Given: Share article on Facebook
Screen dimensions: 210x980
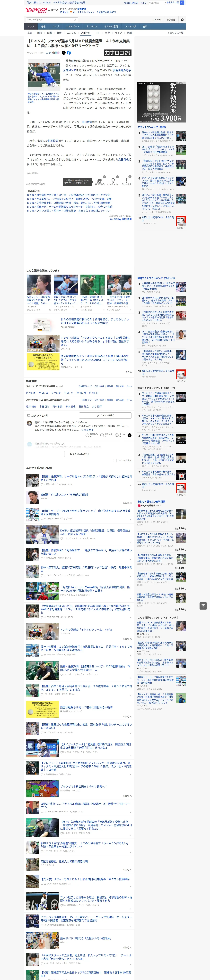Looking at the screenshot, I should click(x=69, y=53).
